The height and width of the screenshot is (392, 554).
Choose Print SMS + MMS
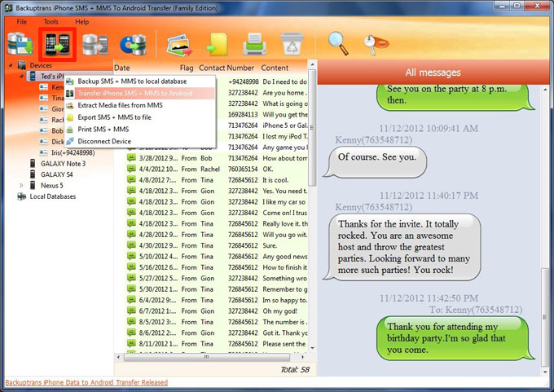pos(140,130)
